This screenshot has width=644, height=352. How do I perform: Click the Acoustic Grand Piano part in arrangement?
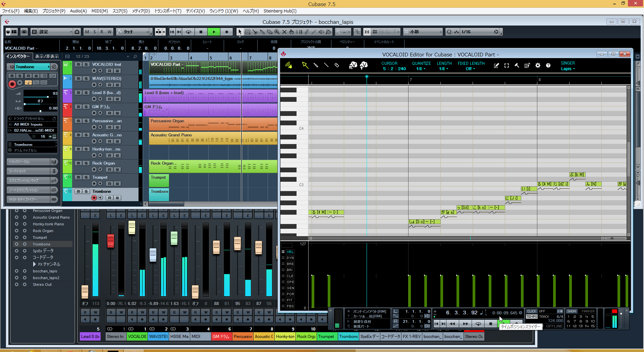pos(213,138)
